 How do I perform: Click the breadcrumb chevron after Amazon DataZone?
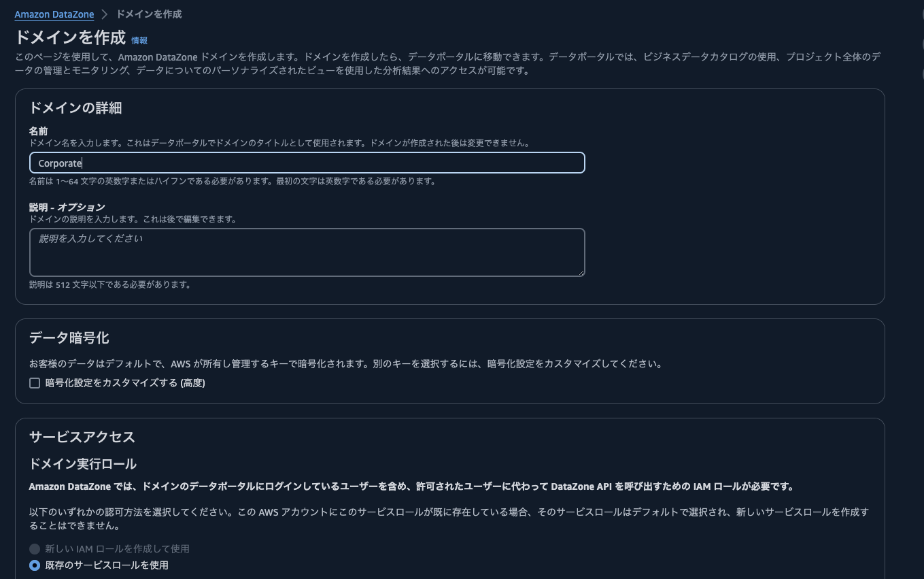coord(104,14)
